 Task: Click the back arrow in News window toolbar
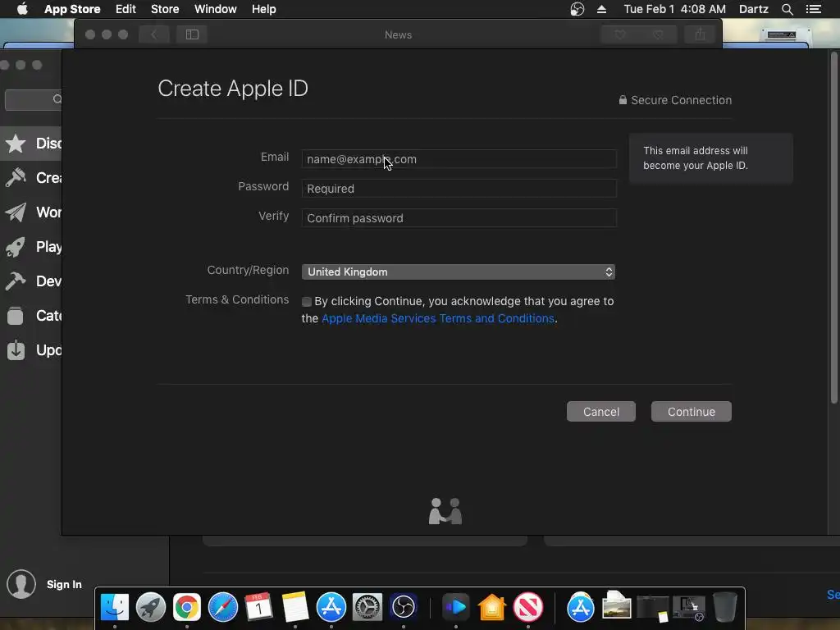(153, 34)
